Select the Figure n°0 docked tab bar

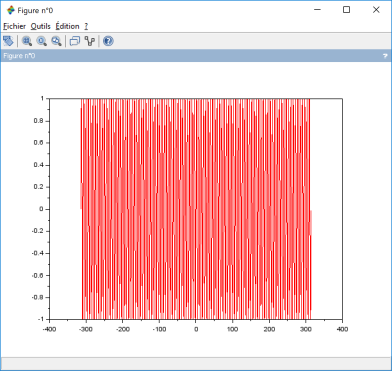click(196, 56)
